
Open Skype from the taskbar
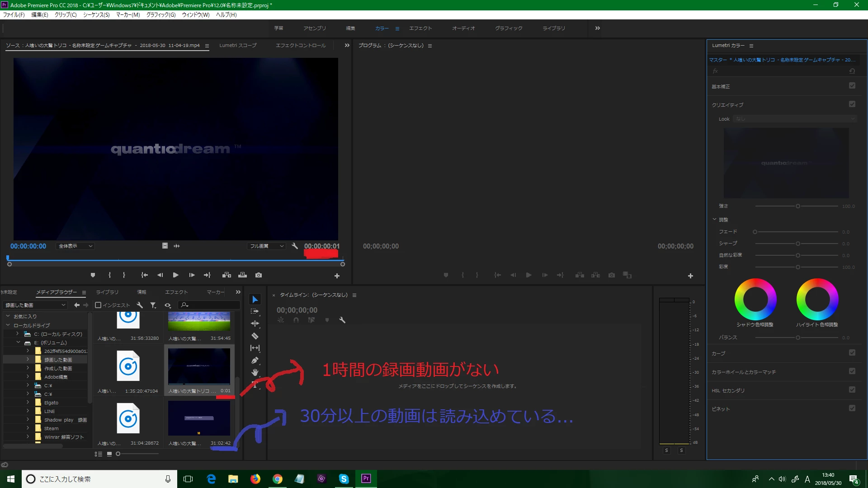click(x=344, y=479)
